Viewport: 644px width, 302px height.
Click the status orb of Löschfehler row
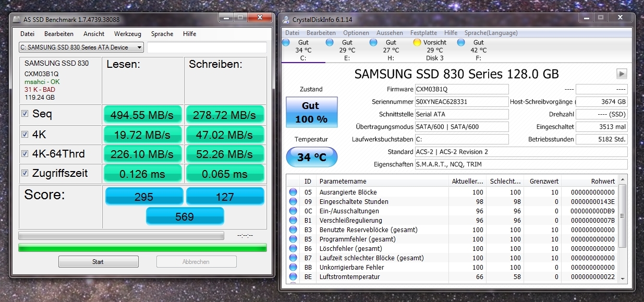[x=293, y=248]
